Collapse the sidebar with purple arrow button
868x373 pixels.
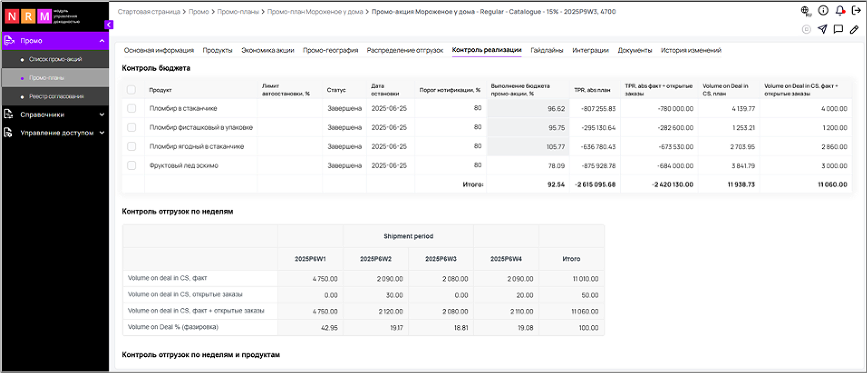click(108, 25)
